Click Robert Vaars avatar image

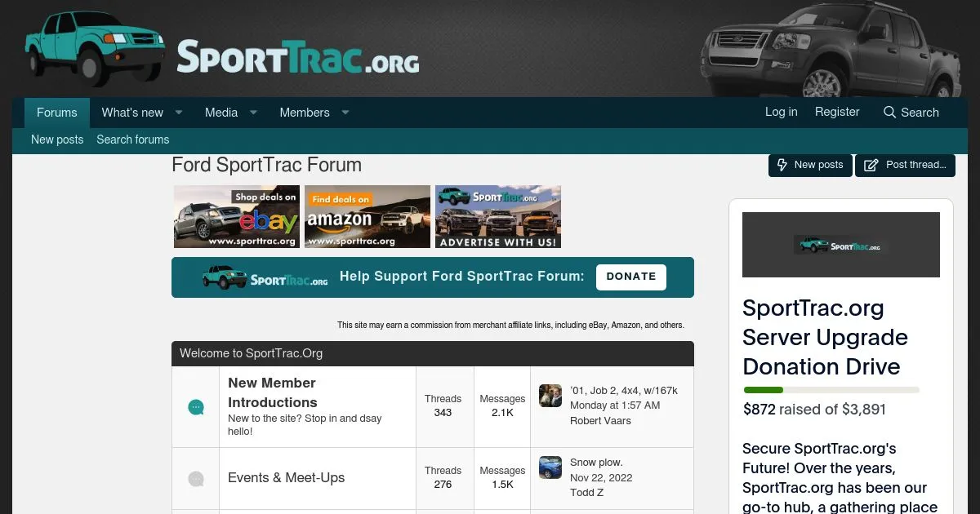tap(550, 396)
